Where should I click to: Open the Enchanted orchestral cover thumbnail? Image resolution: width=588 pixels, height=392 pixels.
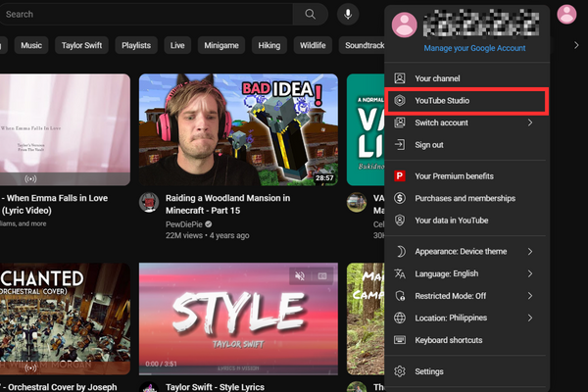65,318
